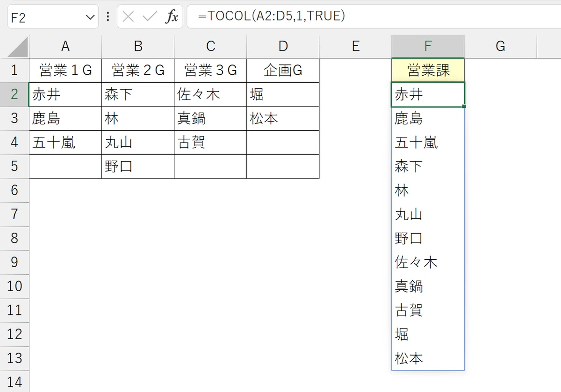
Task: Click the three-dot handle beside Name Box
Action: point(108,17)
